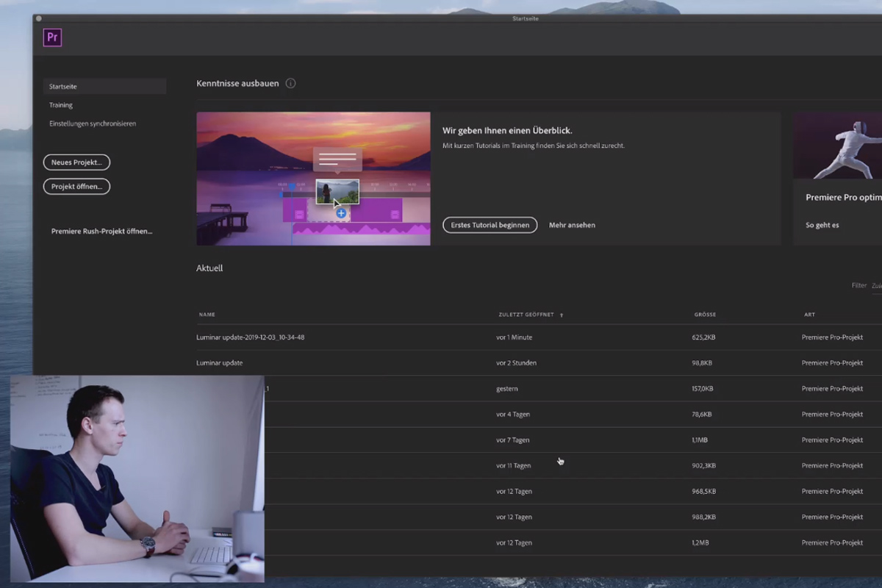The width and height of the screenshot is (882, 588).
Task: Click the Projekt öffnen button
Action: 76,187
